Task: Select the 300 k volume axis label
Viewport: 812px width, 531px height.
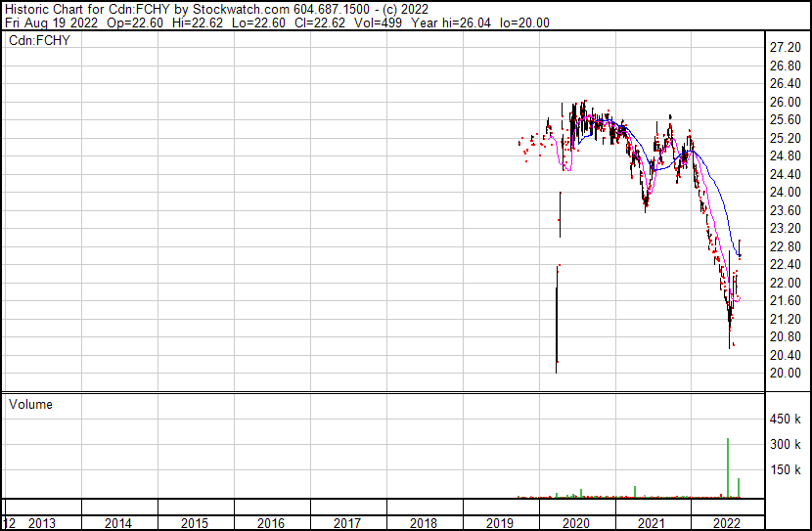Action: (x=787, y=445)
